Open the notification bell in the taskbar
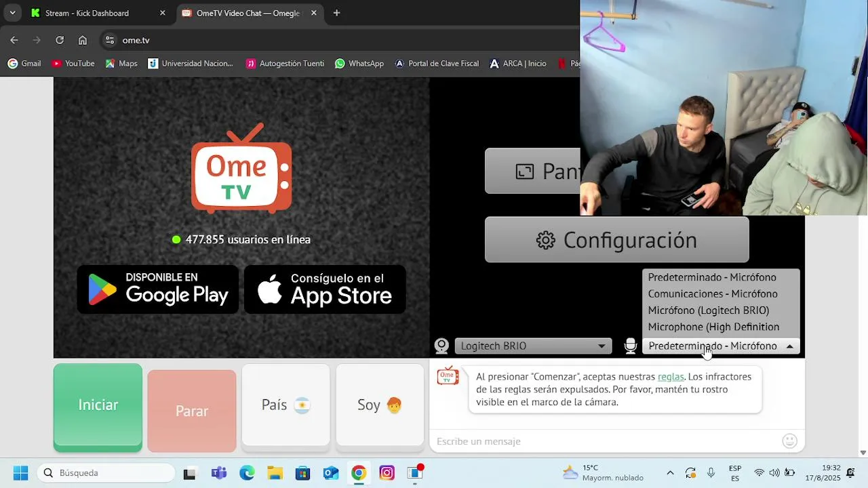 point(850,473)
